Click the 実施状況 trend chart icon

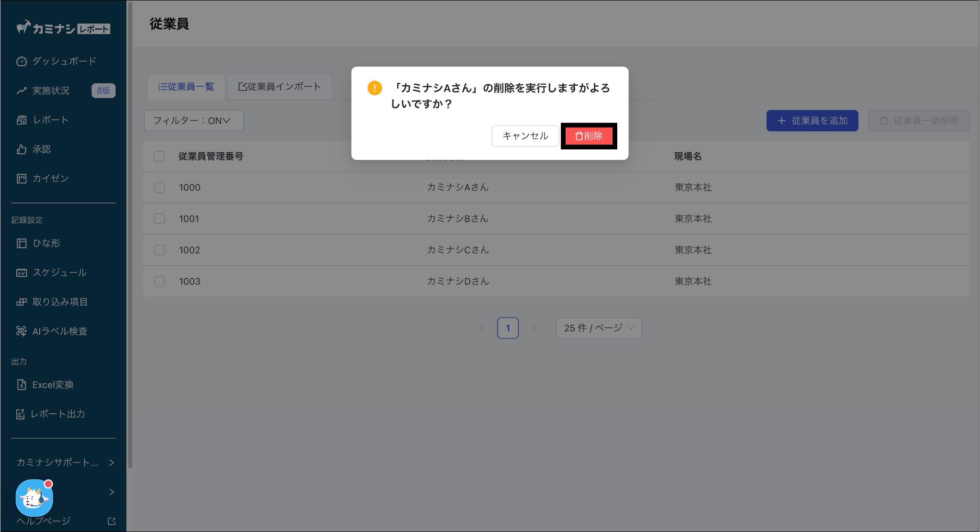click(22, 91)
